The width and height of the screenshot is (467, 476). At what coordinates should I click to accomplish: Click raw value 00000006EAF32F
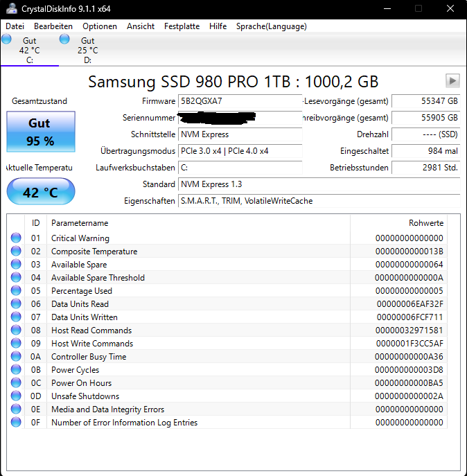[x=409, y=304]
